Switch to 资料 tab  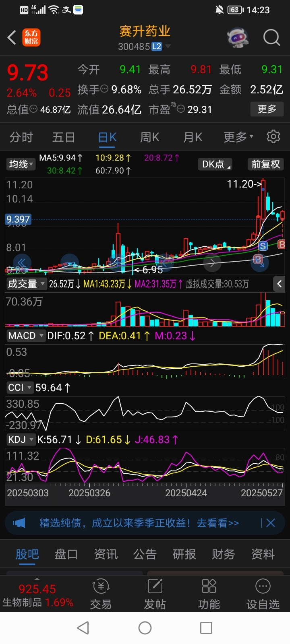coord(263,554)
